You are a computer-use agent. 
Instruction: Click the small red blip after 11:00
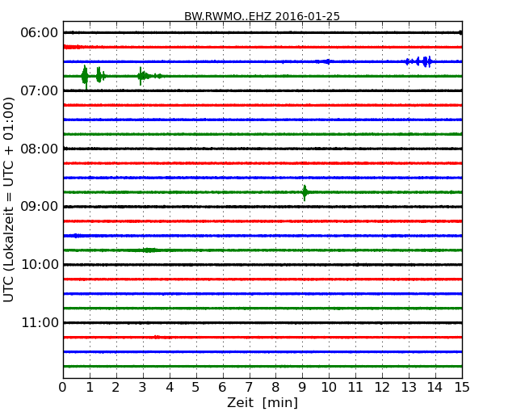coord(157,337)
